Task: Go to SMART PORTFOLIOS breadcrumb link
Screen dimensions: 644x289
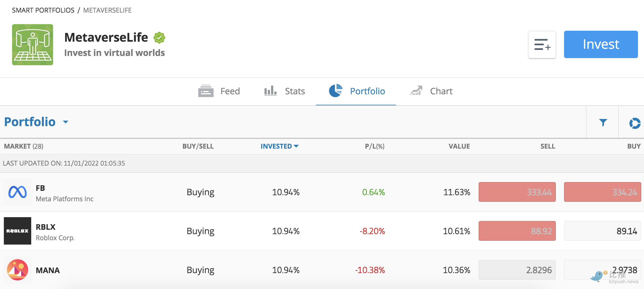Action: tap(43, 10)
